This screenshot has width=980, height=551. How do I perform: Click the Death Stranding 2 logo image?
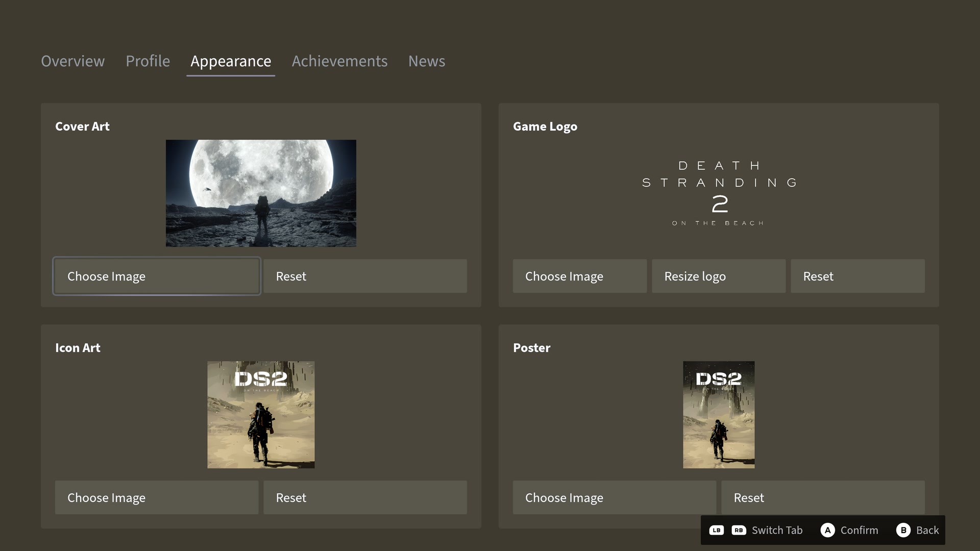coord(719,193)
